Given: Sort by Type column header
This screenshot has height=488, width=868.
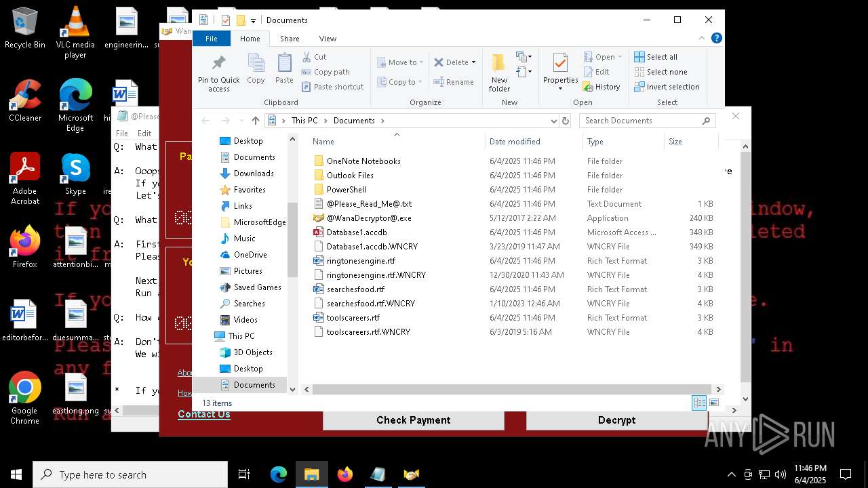Looking at the screenshot, I should pos(623,142).
